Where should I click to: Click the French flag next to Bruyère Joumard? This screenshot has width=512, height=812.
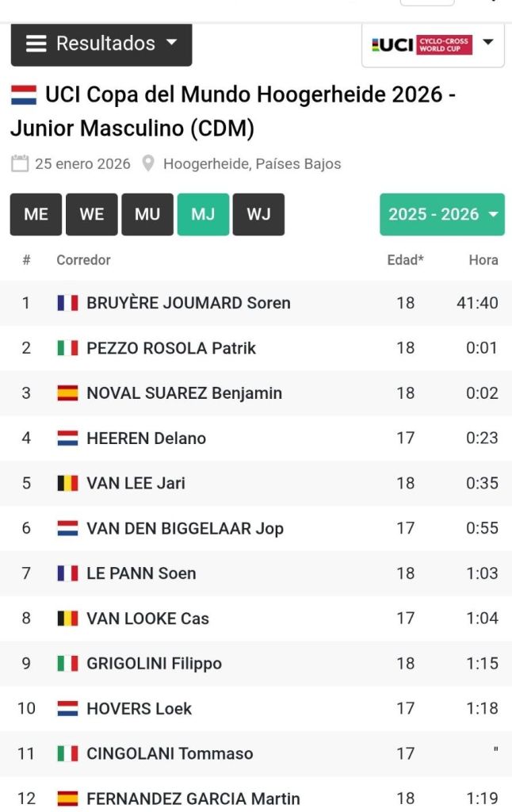coord(67,303)
